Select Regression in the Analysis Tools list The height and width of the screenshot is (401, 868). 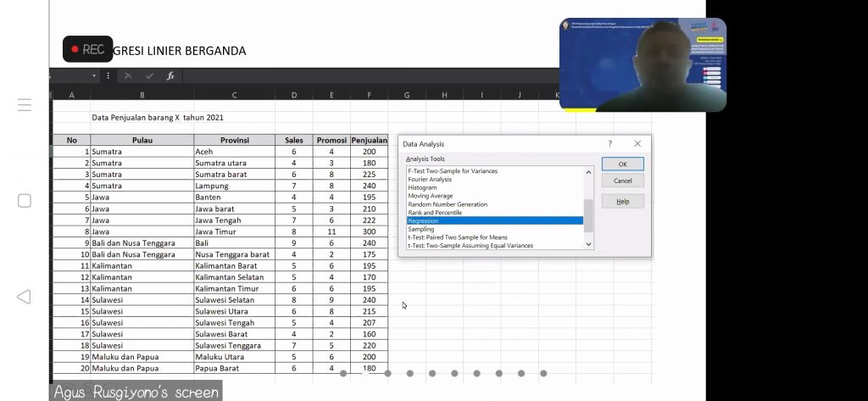(x=494, y=220)
